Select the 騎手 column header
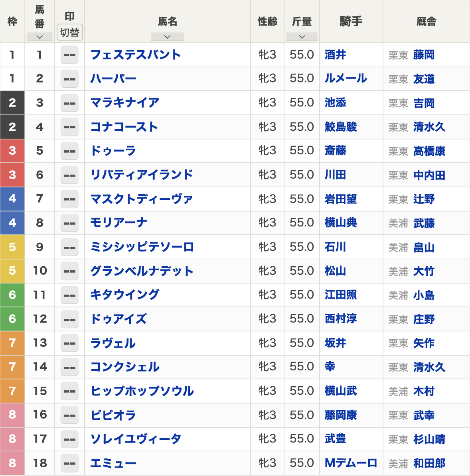Image resolution: width=470 pixels, height=476 pixels. [351, 22]
